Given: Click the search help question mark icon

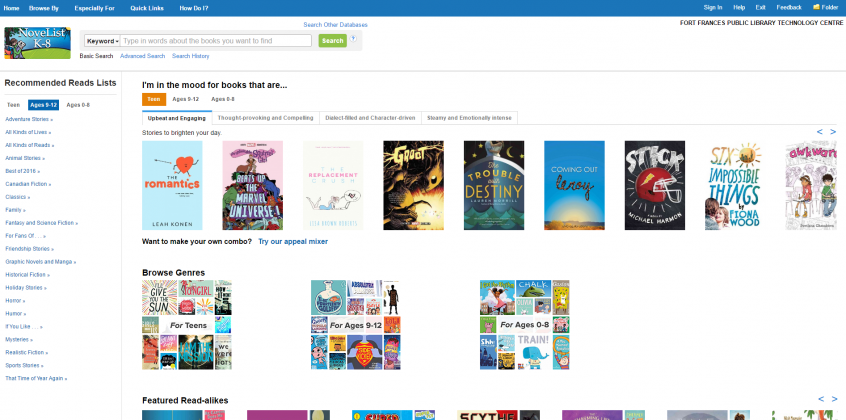Looking at the screenshot, I should tap(353, 38).
